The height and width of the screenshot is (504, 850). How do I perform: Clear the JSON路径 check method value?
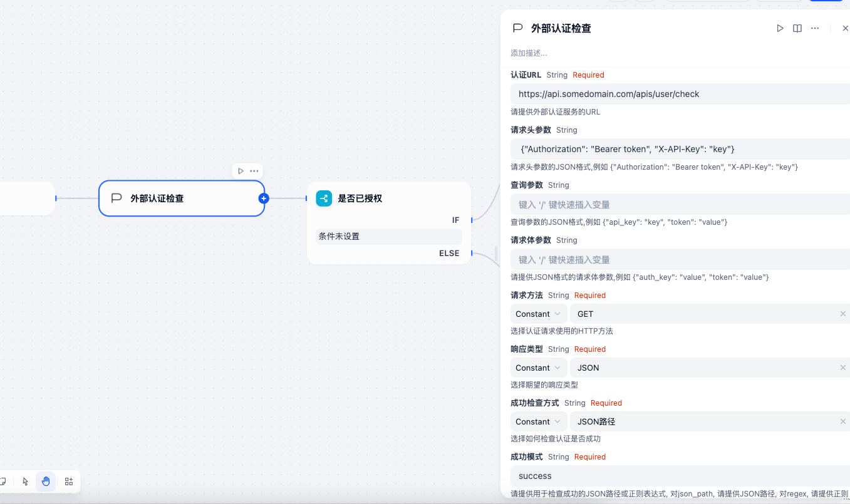(x=843, y=421)
